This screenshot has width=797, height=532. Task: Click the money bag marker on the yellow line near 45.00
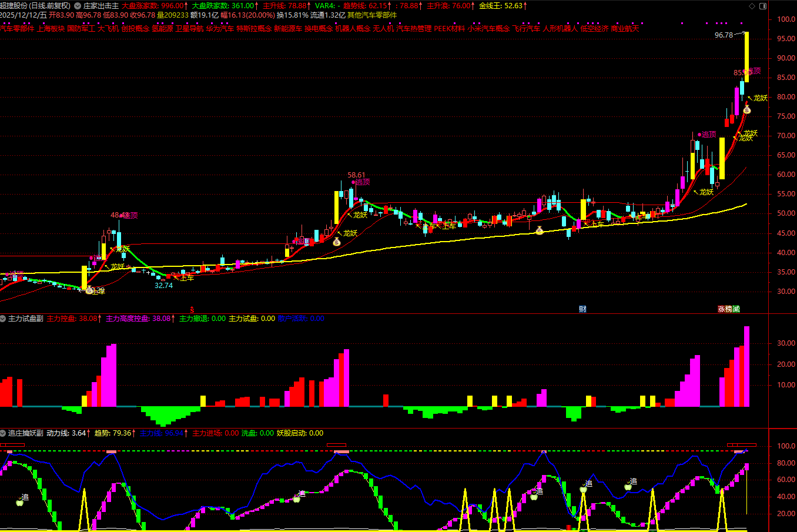pos(540,230)
